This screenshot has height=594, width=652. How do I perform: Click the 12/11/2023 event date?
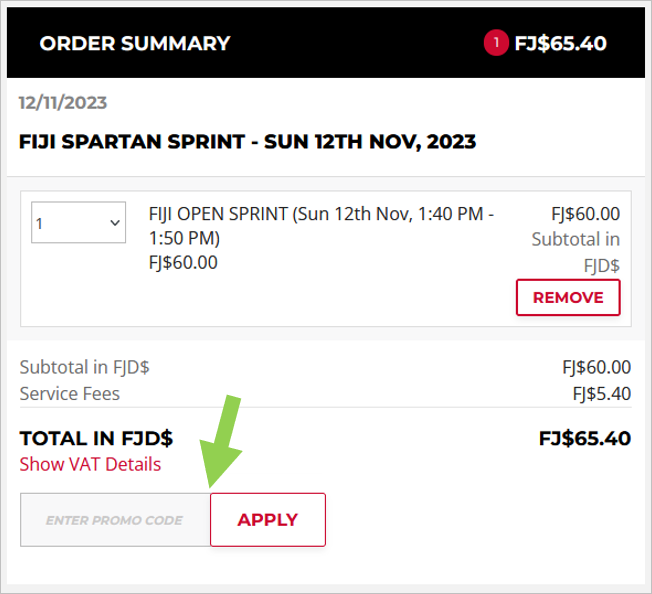pyautogui.click(x=63, y=103)
